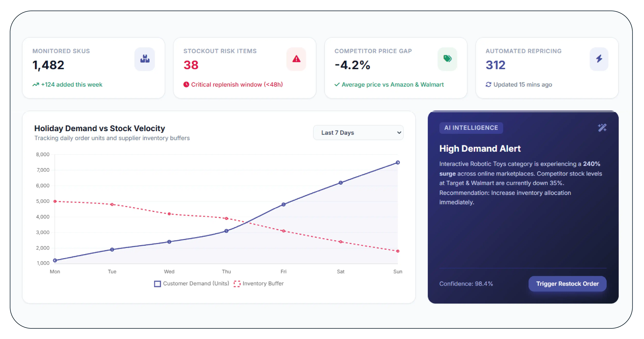Click the -4.2% price gap value
This screenshot has width=644, height=339.
click(352, 65)
